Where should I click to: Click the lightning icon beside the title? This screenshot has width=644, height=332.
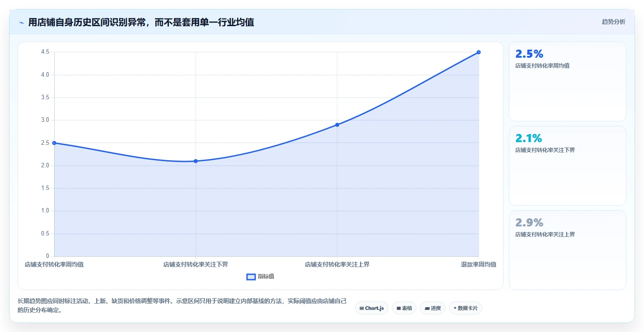point(22,23)
